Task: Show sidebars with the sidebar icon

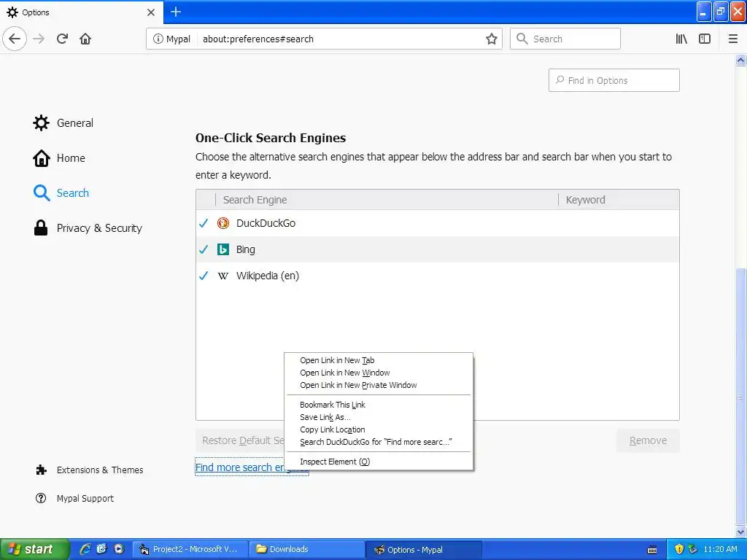Action: 705,39
